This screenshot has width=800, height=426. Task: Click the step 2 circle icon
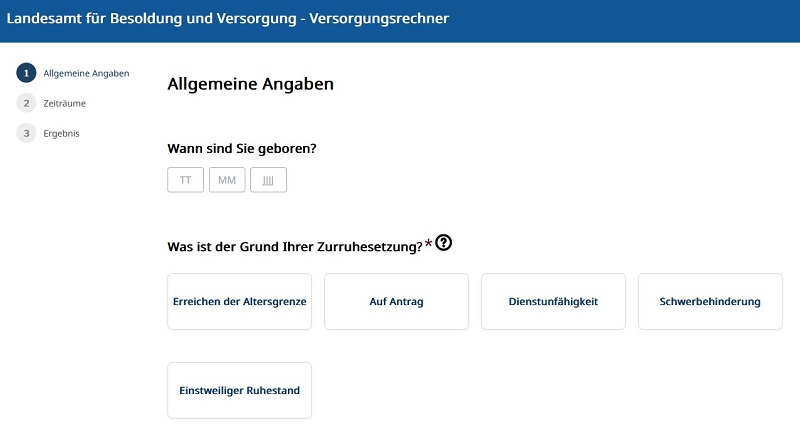26,103
